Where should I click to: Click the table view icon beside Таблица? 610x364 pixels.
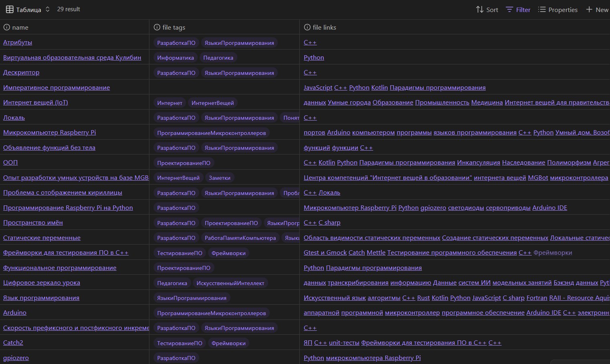tap(10, 9)
